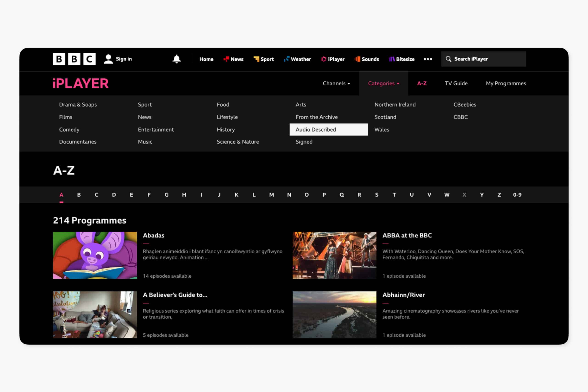Click the Abadas title link
The height and width of the screenshot is (392, 588).
pyautogui.click(x=153, y=236)
